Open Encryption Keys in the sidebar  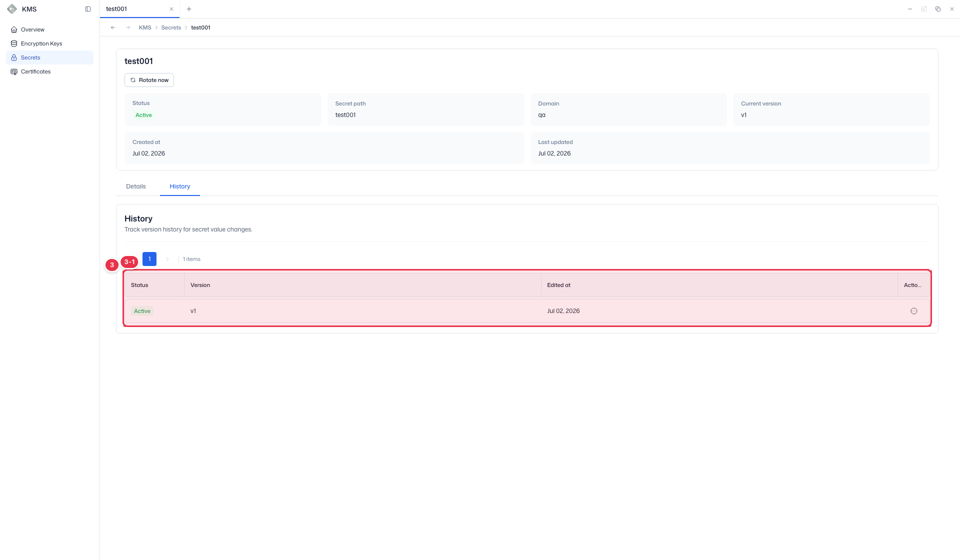click(49, 43)
